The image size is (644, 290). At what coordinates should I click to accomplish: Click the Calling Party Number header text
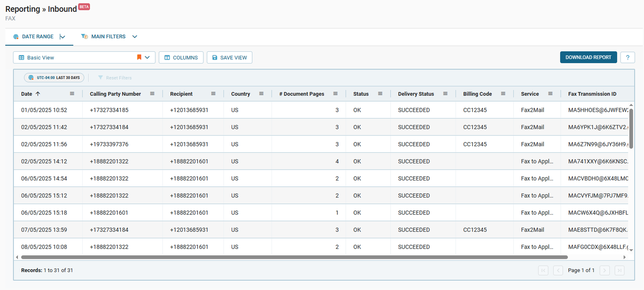coord(115,94)
